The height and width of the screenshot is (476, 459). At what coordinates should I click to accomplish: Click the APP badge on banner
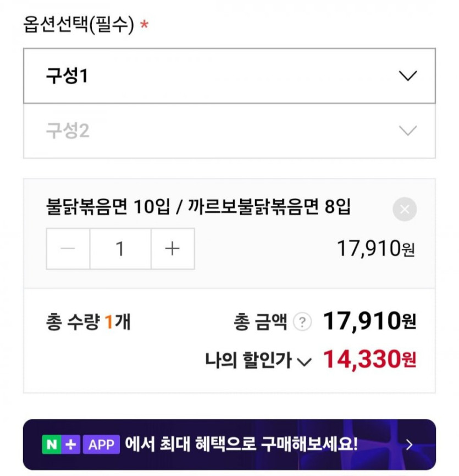click(101, 444)
